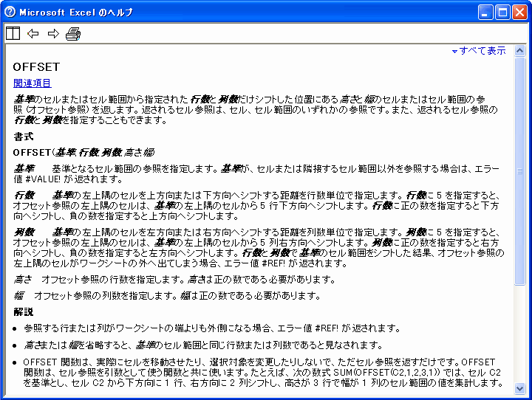532x400 pixels.
Task: Click the help question mark title icon
Action: [x=10, y=12]
